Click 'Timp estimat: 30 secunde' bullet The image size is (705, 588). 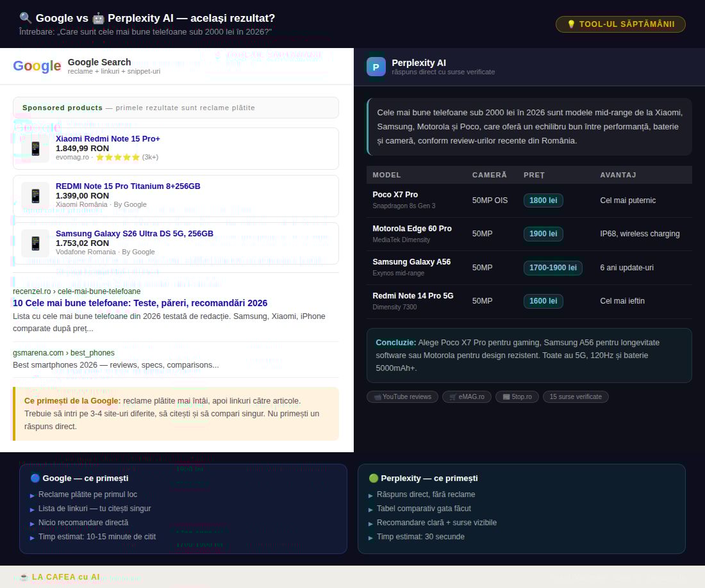(420, 537)
